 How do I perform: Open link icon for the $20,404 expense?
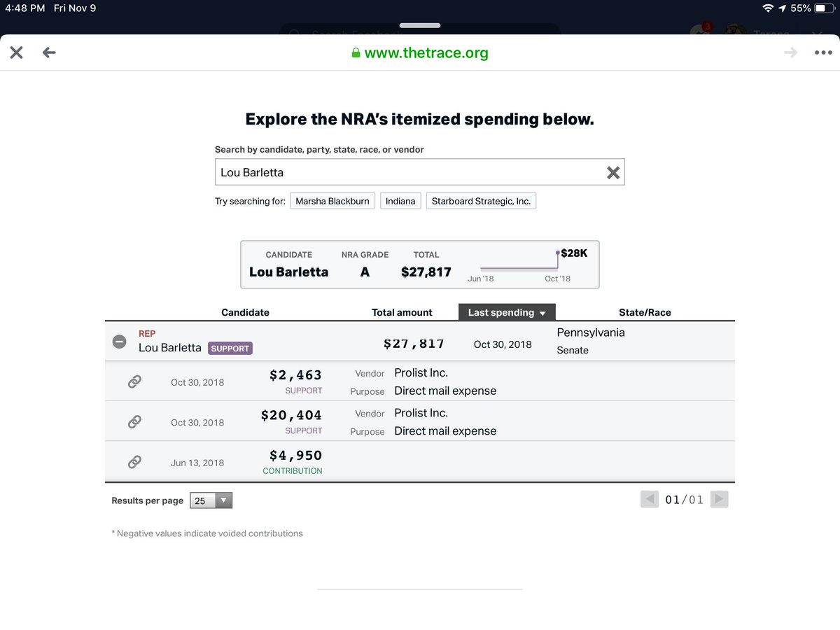coord(134,421)
